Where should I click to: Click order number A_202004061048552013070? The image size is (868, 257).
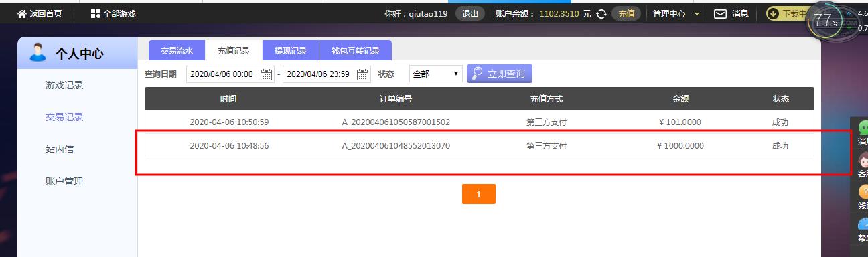coord(396,146)
